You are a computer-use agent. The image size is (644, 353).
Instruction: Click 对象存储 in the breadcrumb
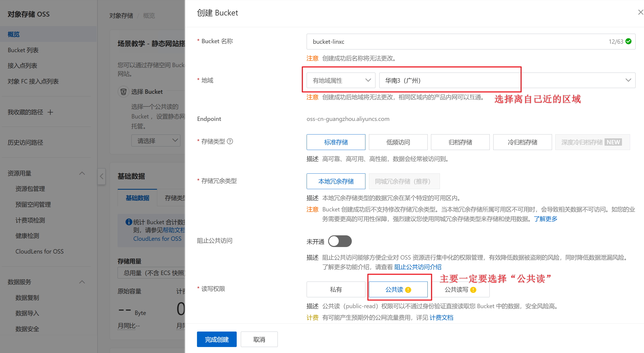(x=121, y=15)
